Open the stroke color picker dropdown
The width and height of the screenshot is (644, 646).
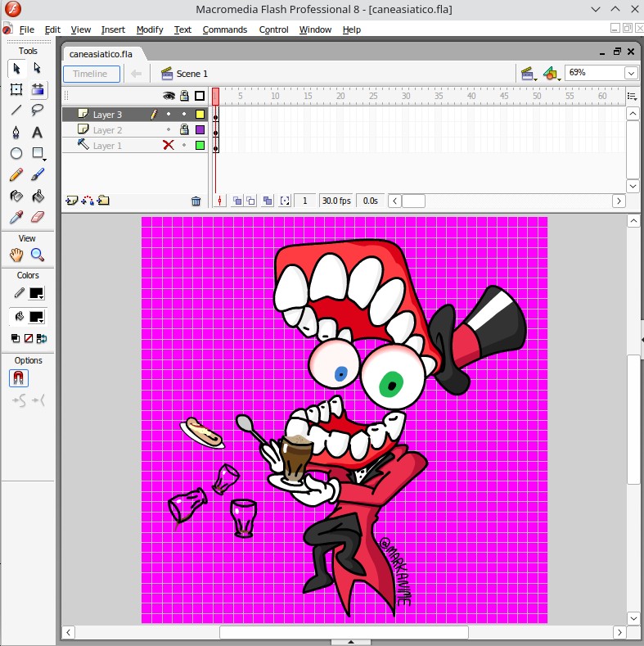tap(37, 293)
